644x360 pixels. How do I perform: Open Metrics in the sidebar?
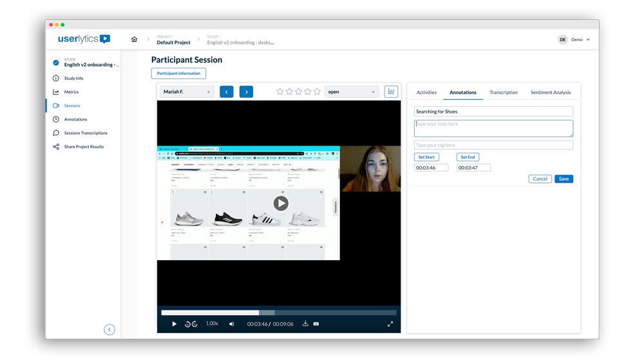tap(71, 92)
